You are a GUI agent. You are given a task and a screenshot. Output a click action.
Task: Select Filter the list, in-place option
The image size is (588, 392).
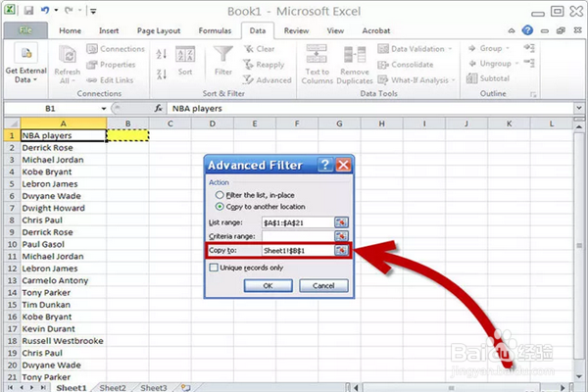tap(220, 195)
